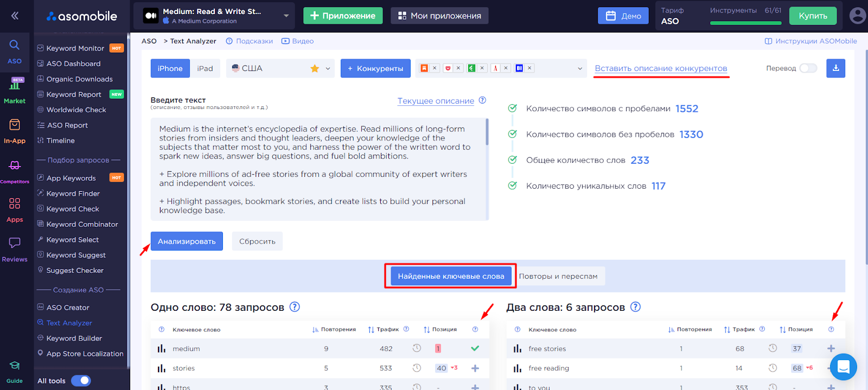Image resolution: width=868 pixels, height=390 pixels.
Task: Open history clock icon for medium row
Action: tap(417, 348)
